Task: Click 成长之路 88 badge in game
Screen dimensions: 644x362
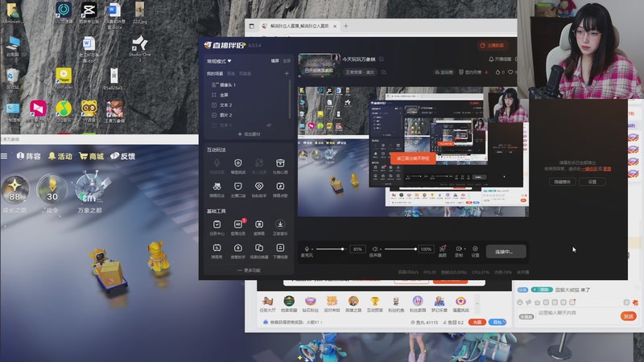Action: (14, 189)
